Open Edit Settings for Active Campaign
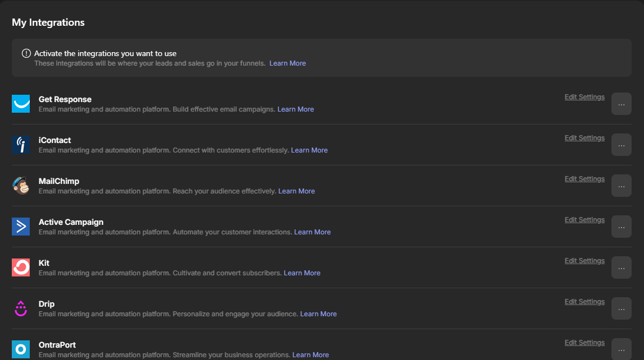The image size is (644, 360). tap(584, 220)
